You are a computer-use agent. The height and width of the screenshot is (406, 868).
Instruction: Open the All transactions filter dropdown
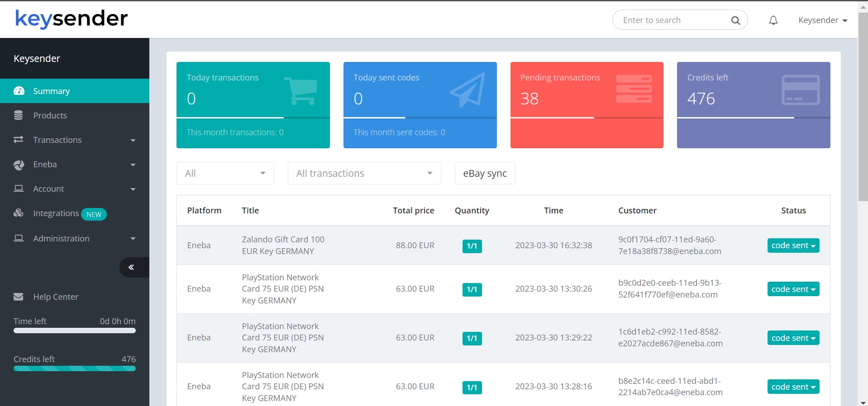(x=364, y=173)
